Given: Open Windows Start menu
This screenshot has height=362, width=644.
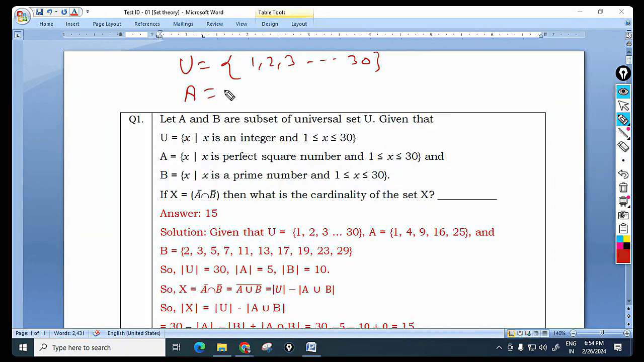Looking at the screenshot, I should [x=23, y=347].
